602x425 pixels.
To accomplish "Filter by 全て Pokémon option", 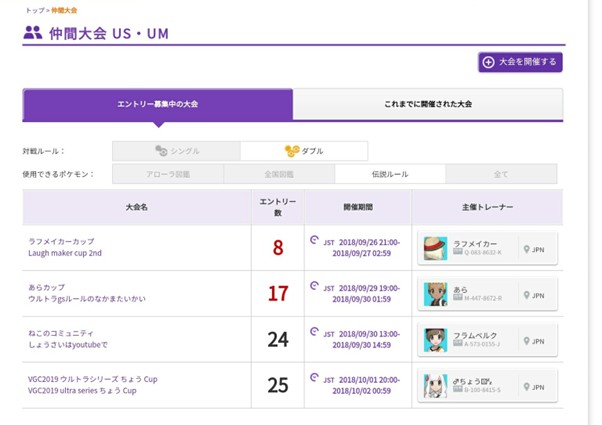I will click(x=501, y=174).
